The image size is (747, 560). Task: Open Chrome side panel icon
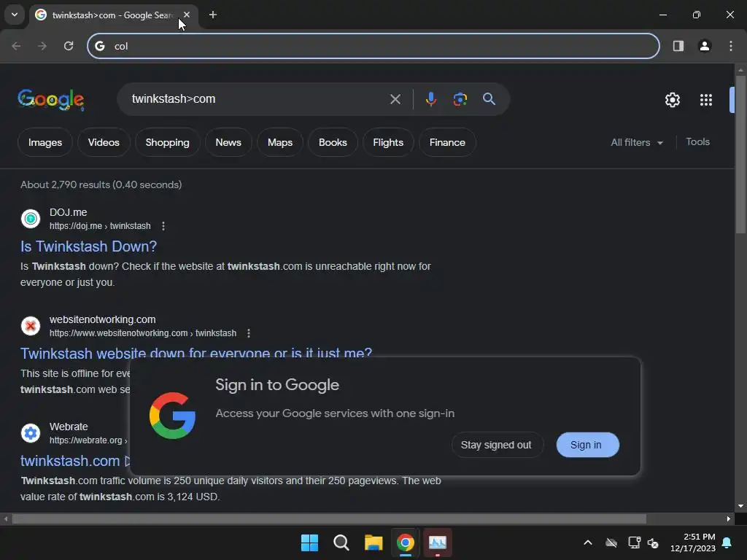[678, 46]
